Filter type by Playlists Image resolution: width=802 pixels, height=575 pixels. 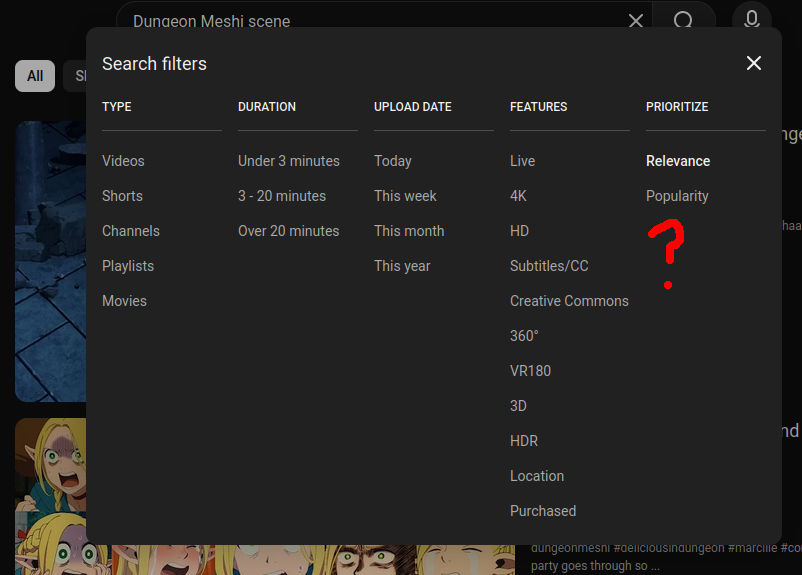click(128, 266)
